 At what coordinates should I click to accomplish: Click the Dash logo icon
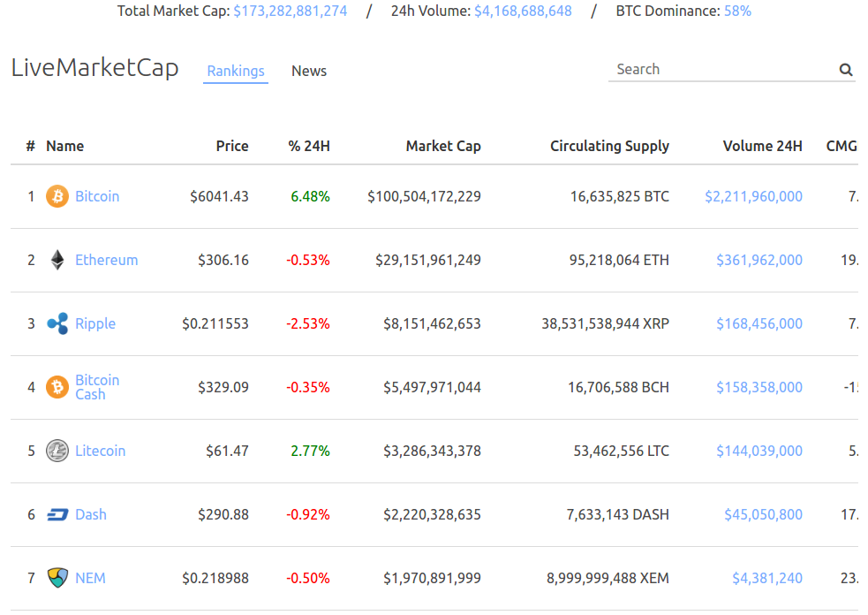tap(57, 515)
